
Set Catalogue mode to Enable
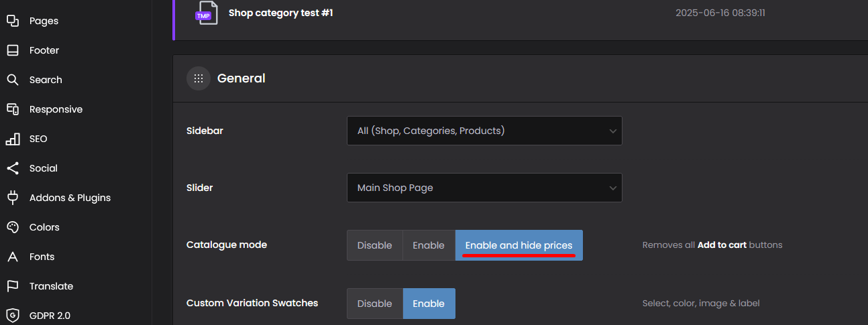click(x=429, y=245)
